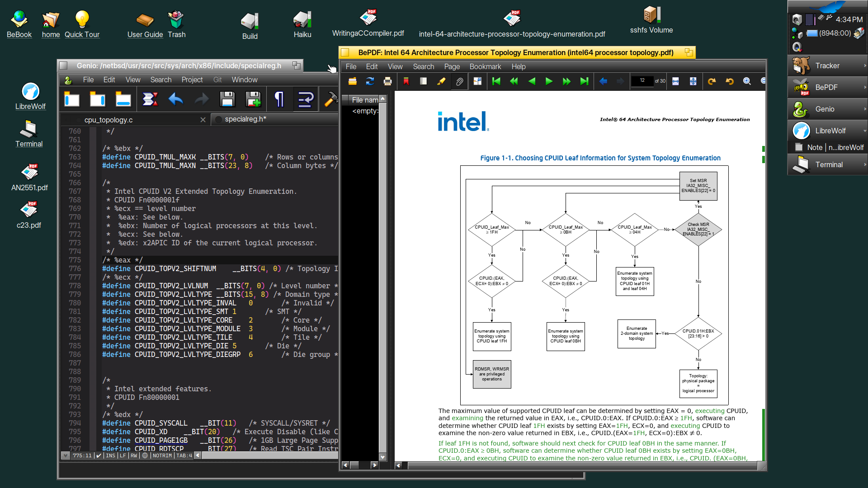Viewport: 868px width, 488px height.
Task: Sort attachments by File name column
Action: (x=364, y=100)
